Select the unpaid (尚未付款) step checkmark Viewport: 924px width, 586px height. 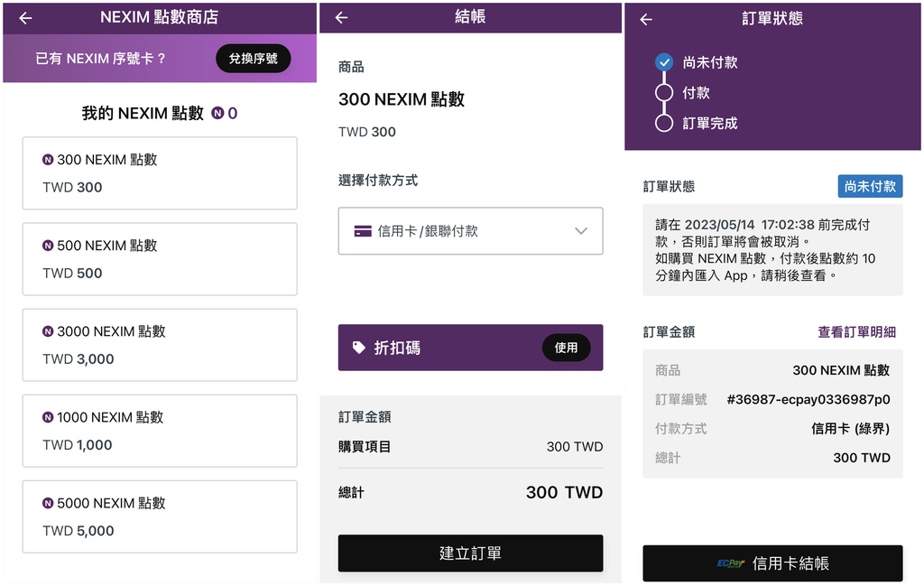pos(664,62)
